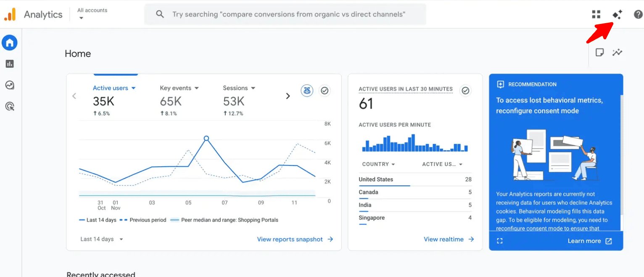Open the Home icon in the sidebar
The width and height of the screenshot is (644, 277).
9,43
